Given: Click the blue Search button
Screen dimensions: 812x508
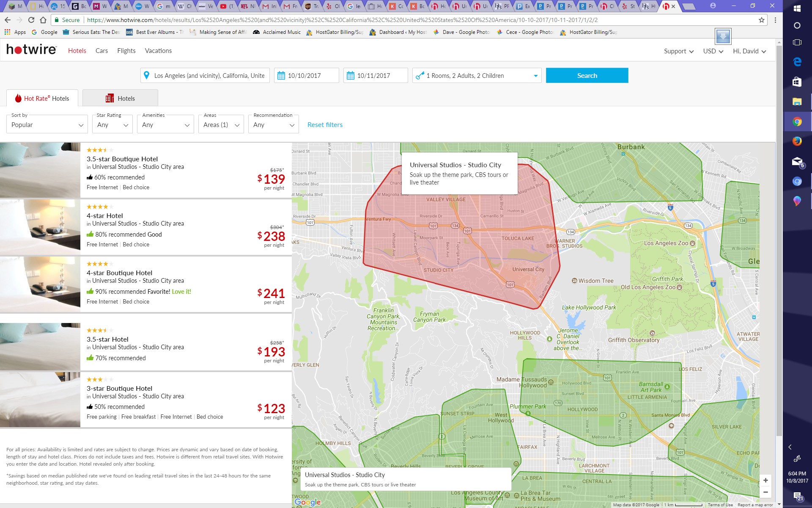Looking at the screenshot, I should [x=587, y=75].
